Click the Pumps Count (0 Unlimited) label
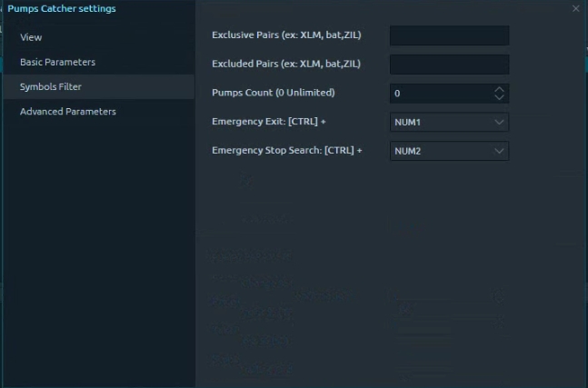Image resolution: width=588 pixels, height=388 pixels. coord(273,93)
